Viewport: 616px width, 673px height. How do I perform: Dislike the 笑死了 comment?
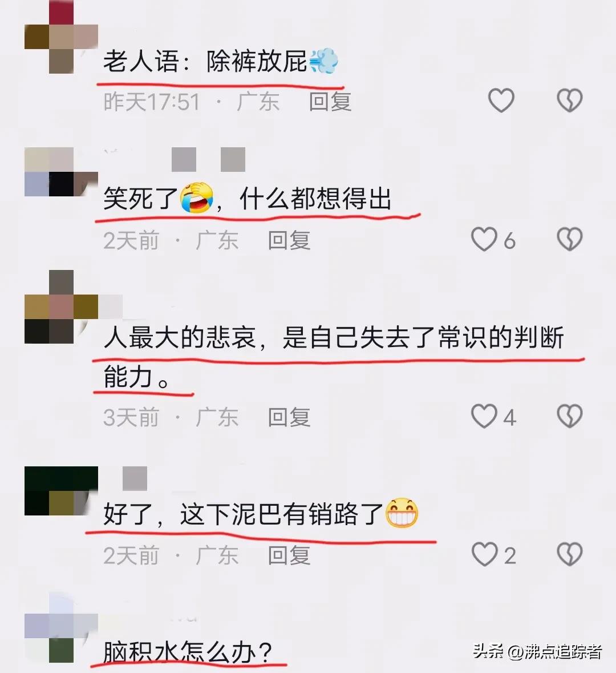569,239
